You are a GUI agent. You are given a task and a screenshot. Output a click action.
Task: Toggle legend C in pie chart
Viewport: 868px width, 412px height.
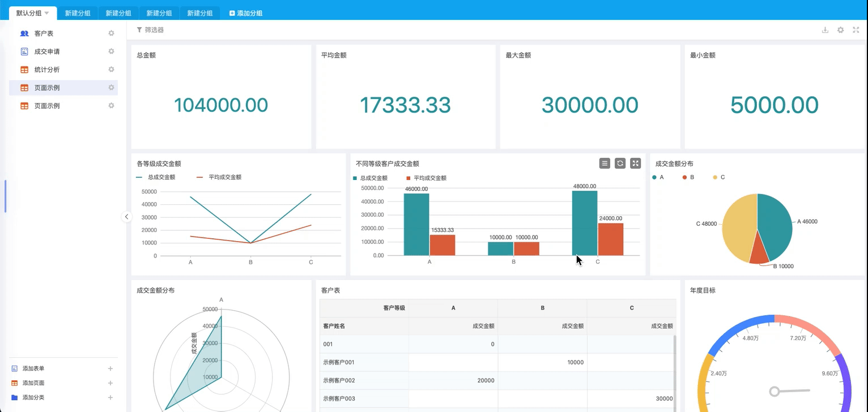(719, 177)
